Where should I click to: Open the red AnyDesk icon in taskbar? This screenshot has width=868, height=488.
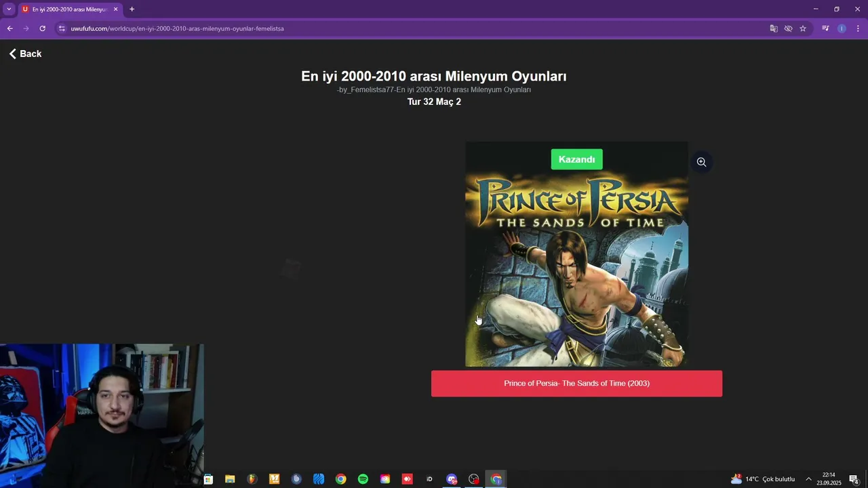click(407, 479)
